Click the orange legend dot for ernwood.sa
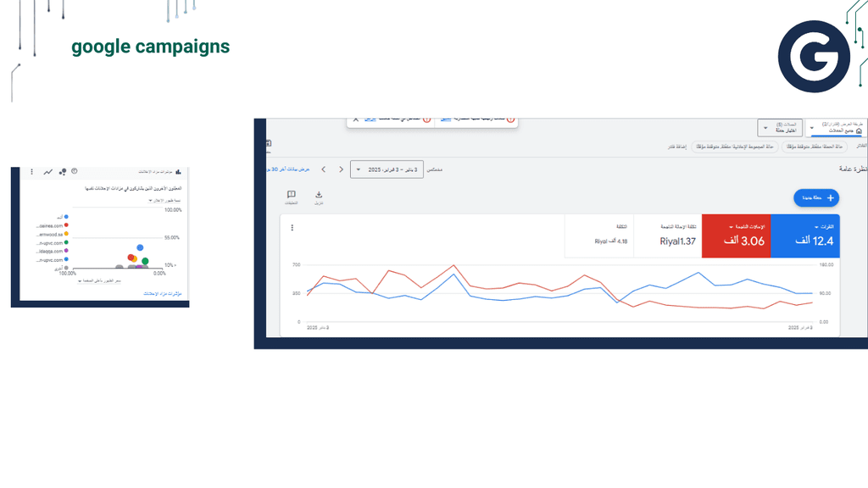The height and width of the screenshot is (488, 868). [66, 234]
